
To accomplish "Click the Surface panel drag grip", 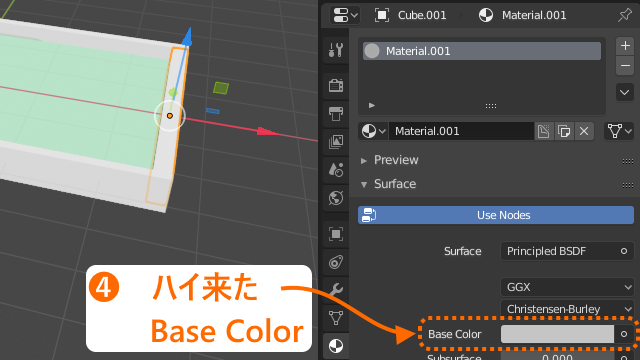I will (628, 185).
